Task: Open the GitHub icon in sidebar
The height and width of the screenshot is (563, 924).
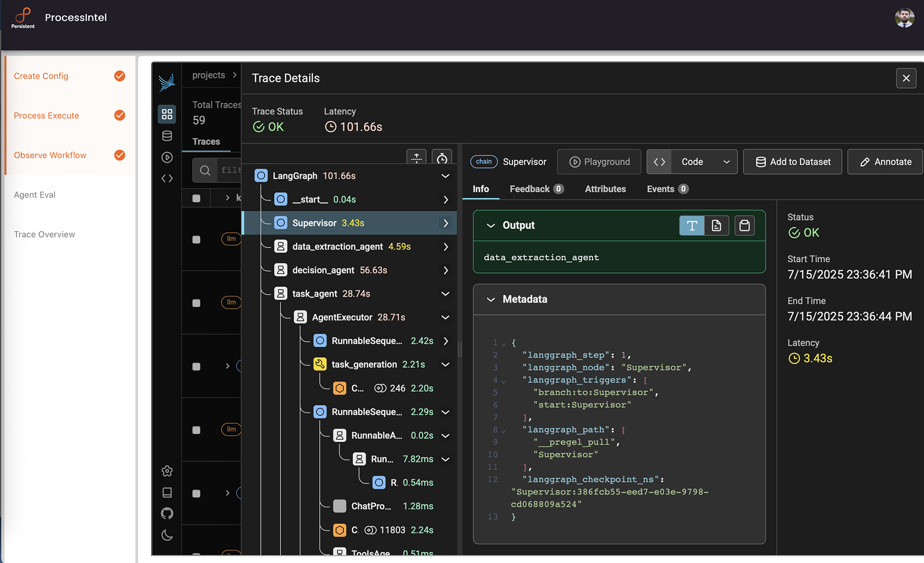Action: coord(167,514)
